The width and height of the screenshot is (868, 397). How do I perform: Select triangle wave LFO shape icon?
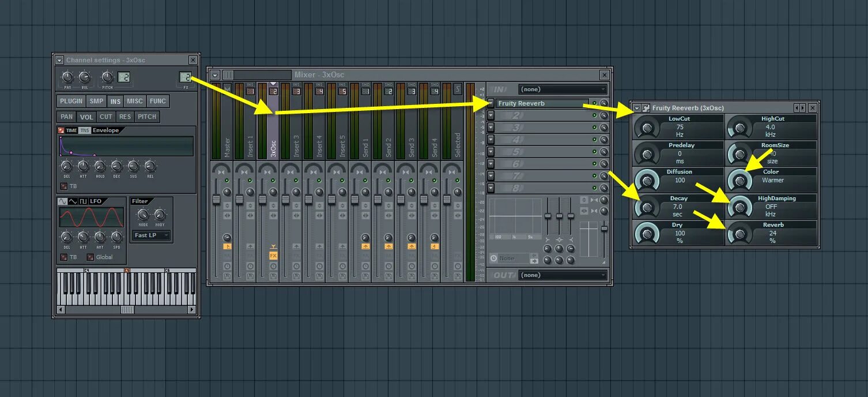(73, 201)
